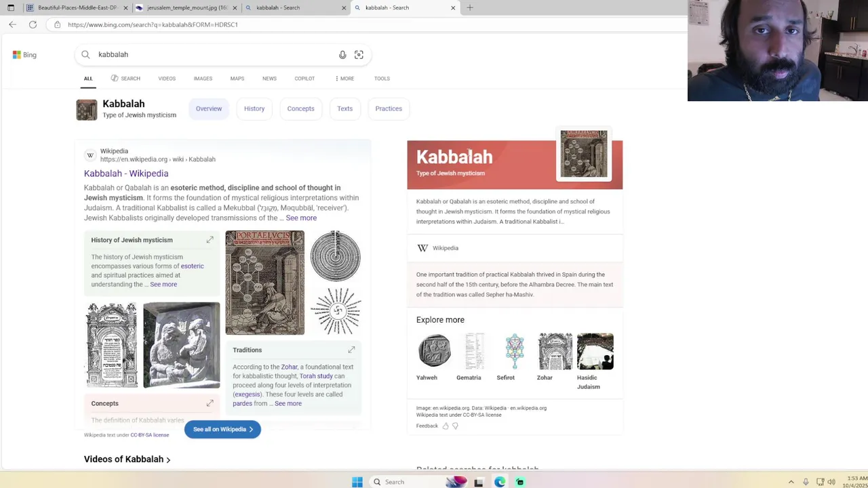Select the Overview pill
Image resolution: width=868 pixels, height=488 pixels.
[209, 108]
